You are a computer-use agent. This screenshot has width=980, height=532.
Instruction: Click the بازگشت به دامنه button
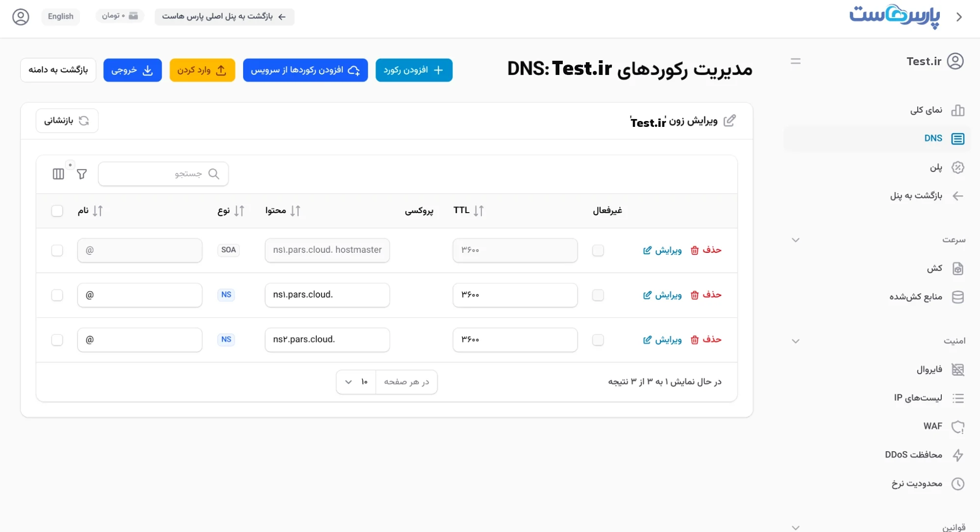(x=58, y=70)
